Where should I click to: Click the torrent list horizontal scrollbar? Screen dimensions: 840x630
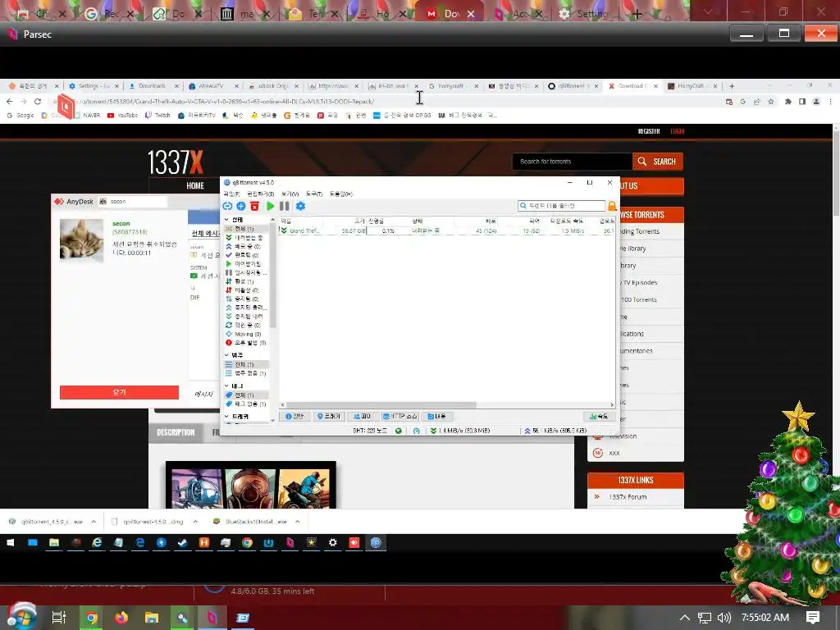tap(381, 405)
